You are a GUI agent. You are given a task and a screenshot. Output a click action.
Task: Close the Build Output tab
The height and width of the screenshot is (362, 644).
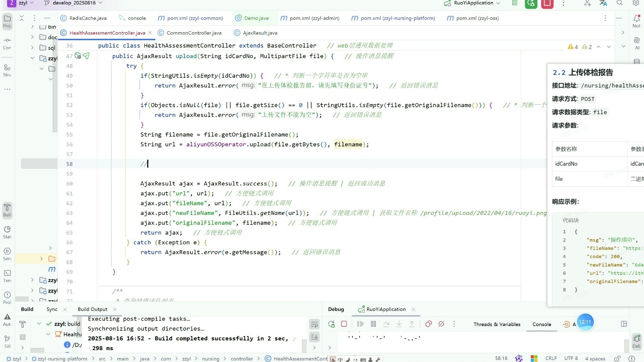[x=115, y=309]
